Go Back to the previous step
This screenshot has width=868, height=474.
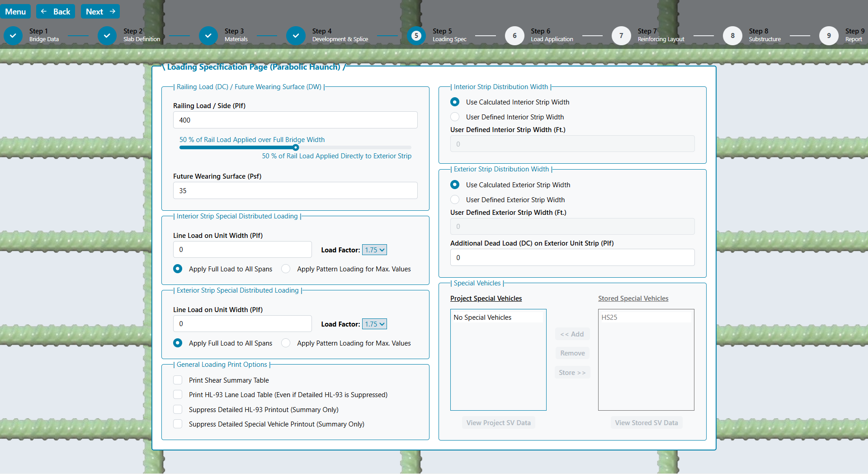[56, 12]
